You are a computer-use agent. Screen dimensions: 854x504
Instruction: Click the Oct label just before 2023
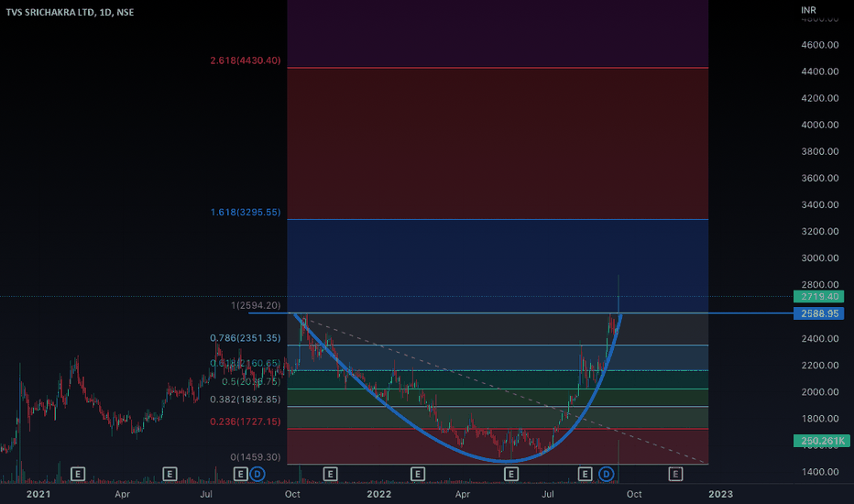(634, 494)
